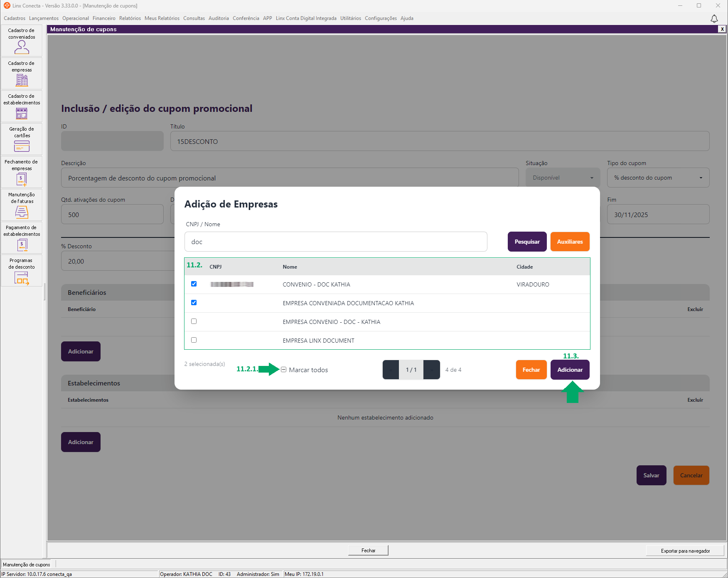
Task: Open Cadastro de empresas sidebar icon
Action: (x=22, y=74)
